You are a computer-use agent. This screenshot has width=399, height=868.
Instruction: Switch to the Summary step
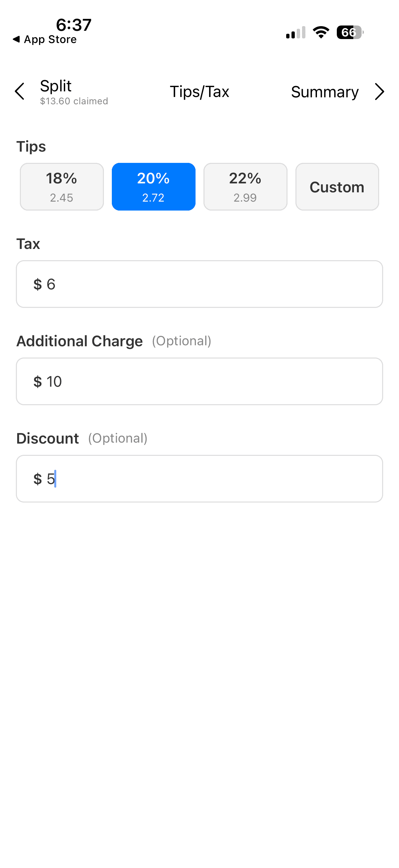click(x=325, y=92)
